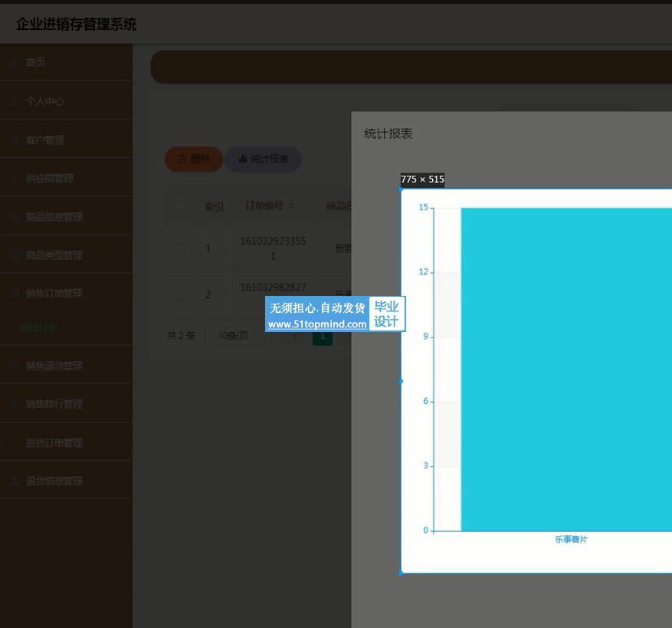Click the 统计报表 dialog title
The width and height of the screenshot is (672, 628).
(388, 134)
